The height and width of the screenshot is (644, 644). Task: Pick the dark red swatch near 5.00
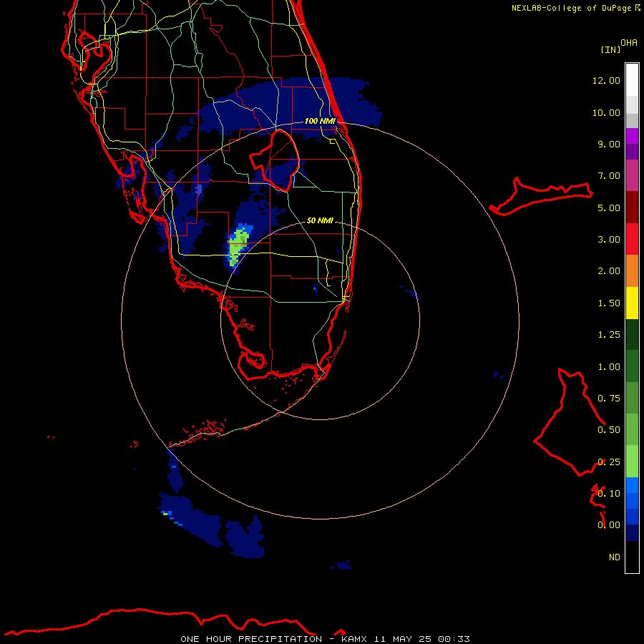click(632, 208)
